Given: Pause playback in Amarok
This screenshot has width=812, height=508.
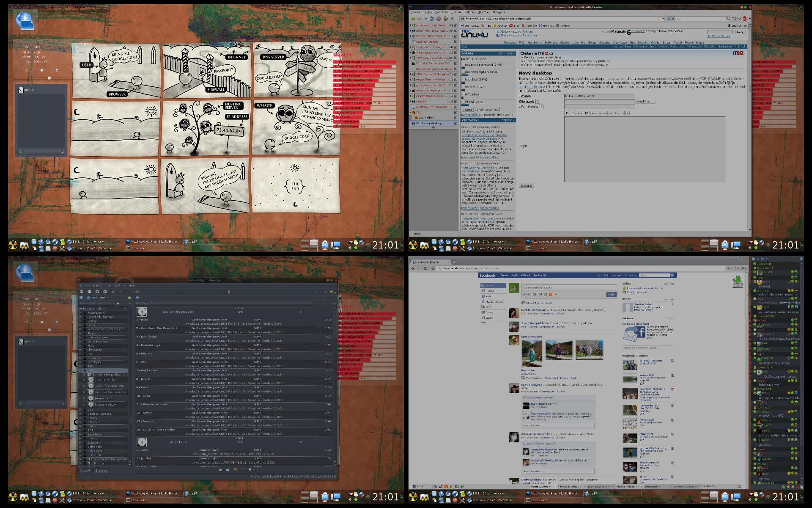Looking at the screenshot, I should (89, 292).
